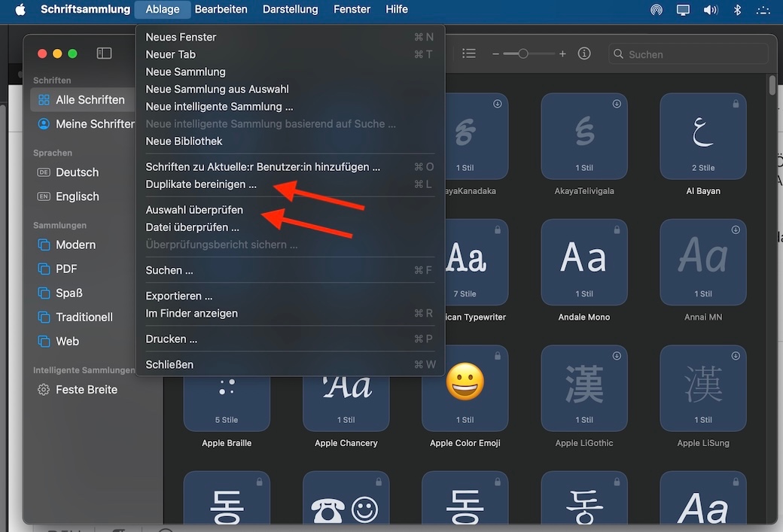Screen dimensions: 783x532
Task: Download the Al Bayan font
Action: tap(736, 104)
